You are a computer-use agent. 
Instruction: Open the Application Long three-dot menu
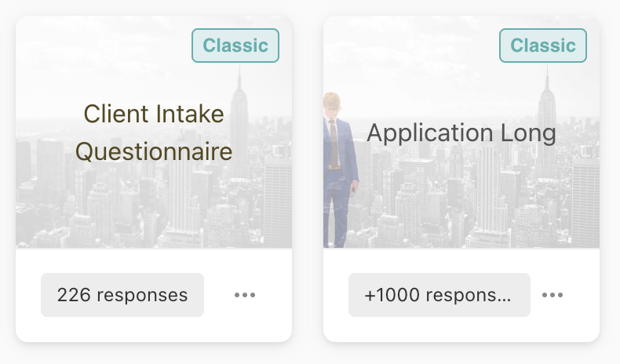553,296
